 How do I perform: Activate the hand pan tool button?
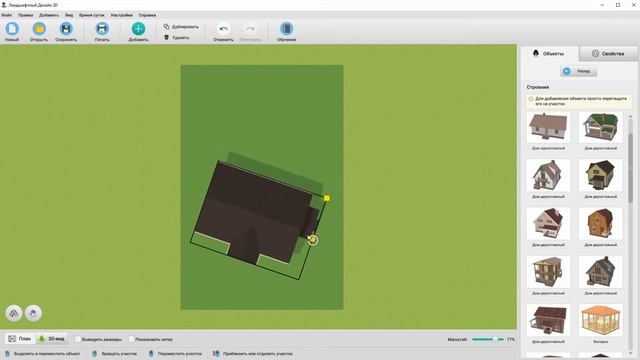click(33, 313)
